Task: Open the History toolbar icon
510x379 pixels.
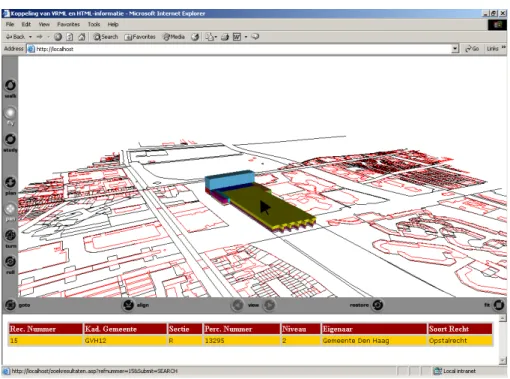Action: click(195, 37)
